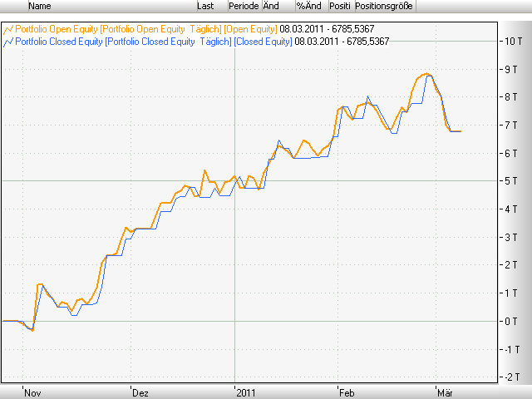Click the 7 T axis label
The image size is (532, 399).
pyautogui.click(x=511, y=126)
